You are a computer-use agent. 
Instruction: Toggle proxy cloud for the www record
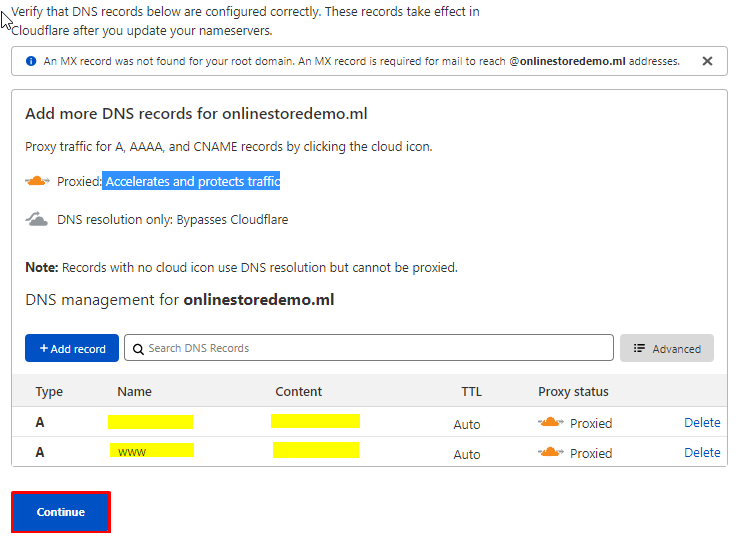click(x=551, y=452)
